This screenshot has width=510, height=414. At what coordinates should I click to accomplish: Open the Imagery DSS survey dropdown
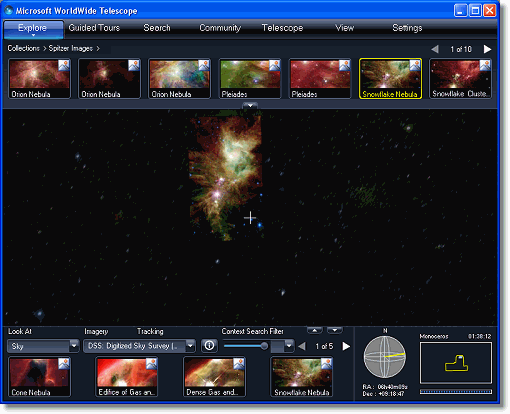[139, 346]
